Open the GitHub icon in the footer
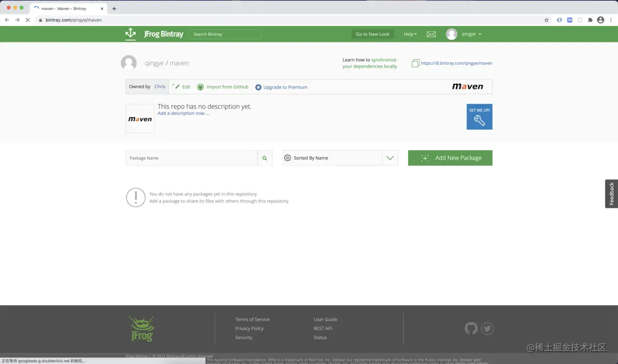Screen dimensions: 618x364 coord(471,328)
